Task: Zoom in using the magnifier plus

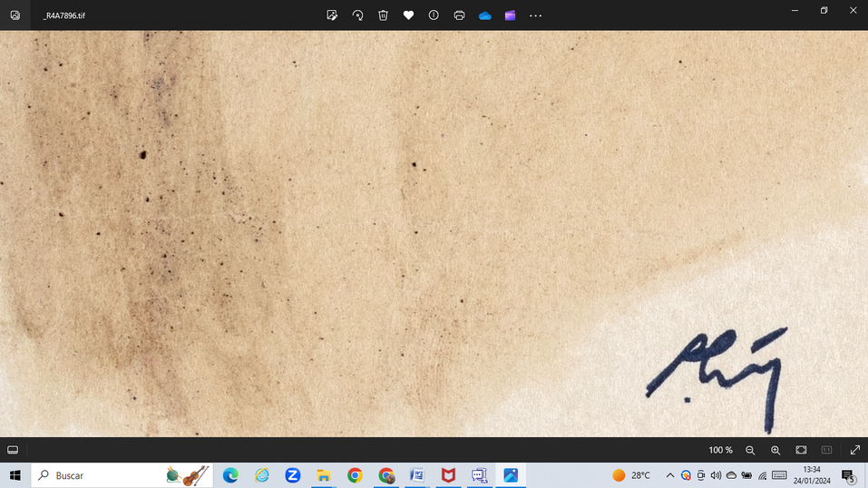Action: [775, 450]
